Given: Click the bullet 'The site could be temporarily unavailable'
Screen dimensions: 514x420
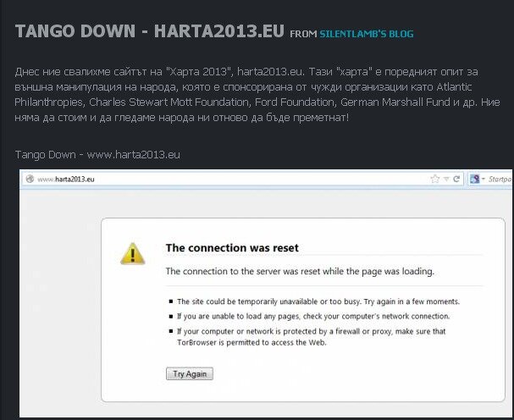Looking at the screenshot, I should coord(318,301).
